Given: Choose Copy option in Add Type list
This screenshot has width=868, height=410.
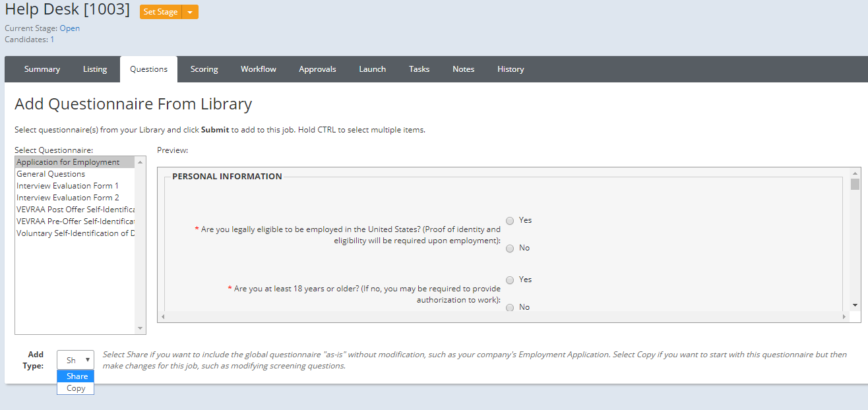Looking at the screenshot, I should click(x=76, y=388).
